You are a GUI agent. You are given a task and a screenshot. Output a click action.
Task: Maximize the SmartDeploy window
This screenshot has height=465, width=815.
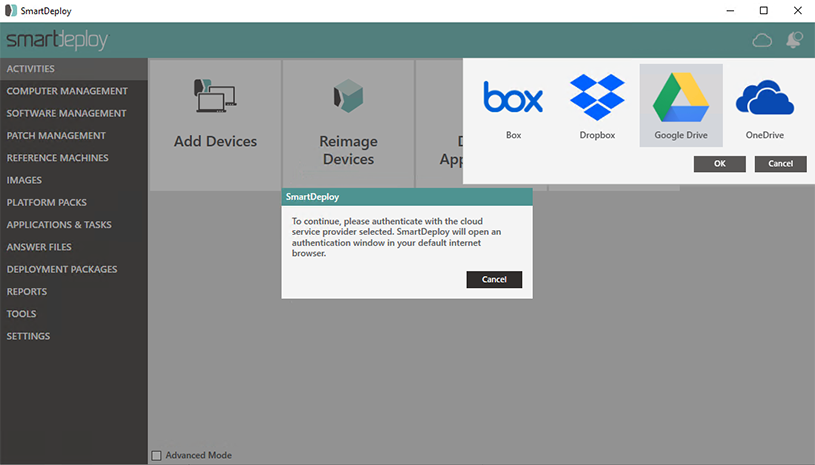pos(764,10)
